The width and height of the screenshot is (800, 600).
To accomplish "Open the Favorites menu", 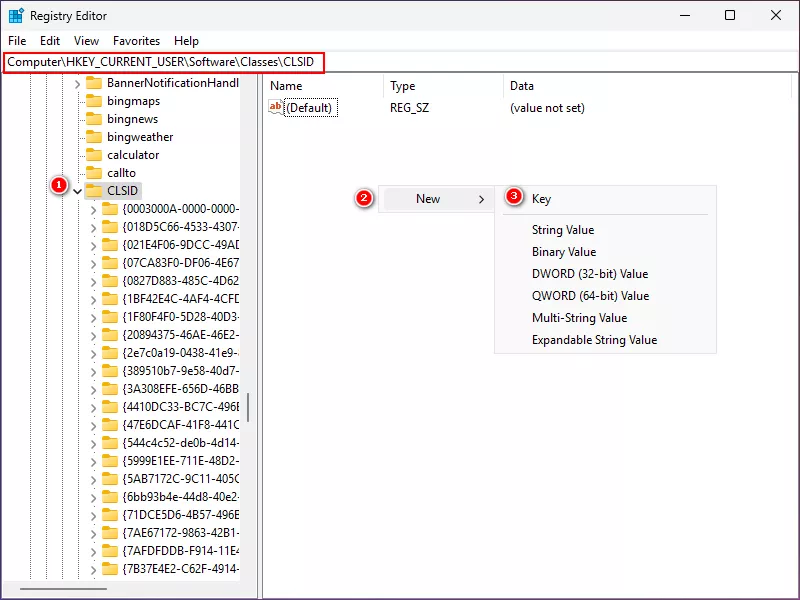I will click(x=136, y=41).
